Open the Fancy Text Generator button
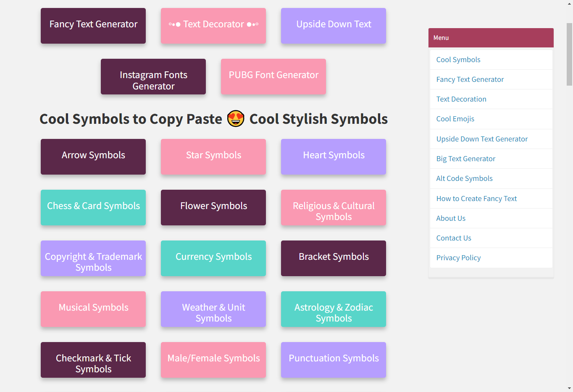The width and height of the screenshot is (573, 392). [93, 25]
